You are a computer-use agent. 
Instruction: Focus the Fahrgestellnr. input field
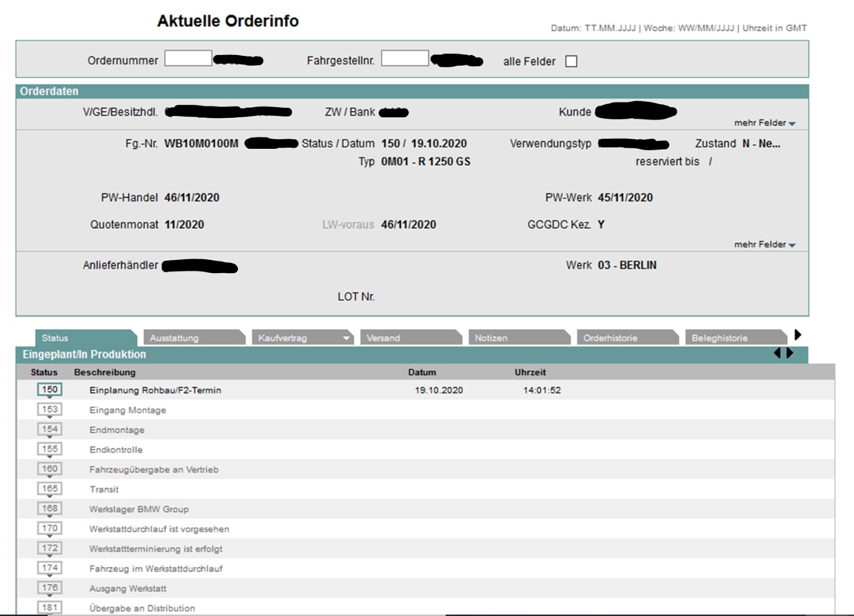point(405,59)
